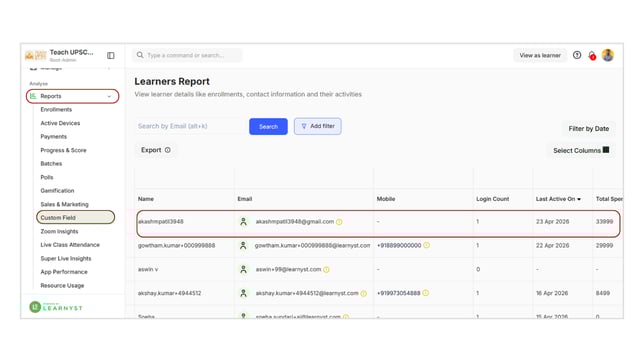Viewport: 644px width, 362px height.
Task: Click the Name column header
Action: pyautogui.click(x=145, y=199)
